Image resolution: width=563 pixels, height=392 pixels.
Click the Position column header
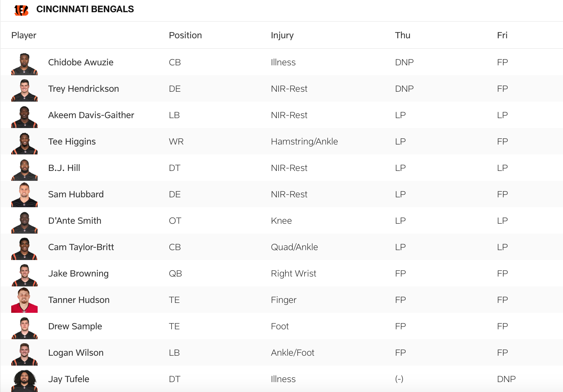(x=185, y=35)
